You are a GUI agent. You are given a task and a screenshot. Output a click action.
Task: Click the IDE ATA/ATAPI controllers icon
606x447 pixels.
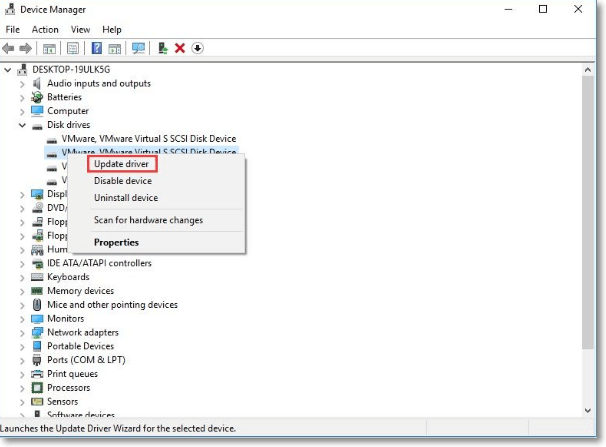click(37, 263)
